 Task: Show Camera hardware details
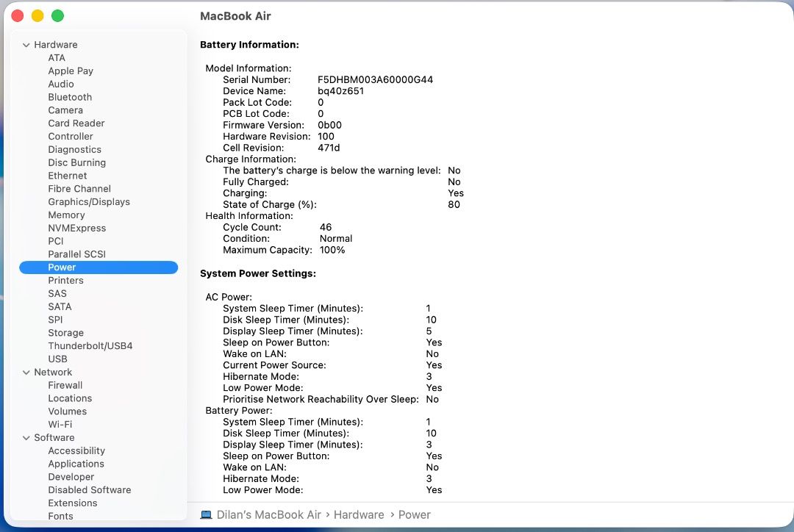[65, 110]
